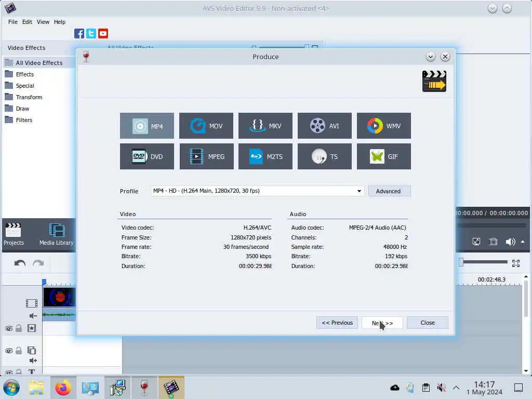The height and width of the screenshot is (399, 532).
Task: Click the timeline zoom slider
Action: point(484,262)
